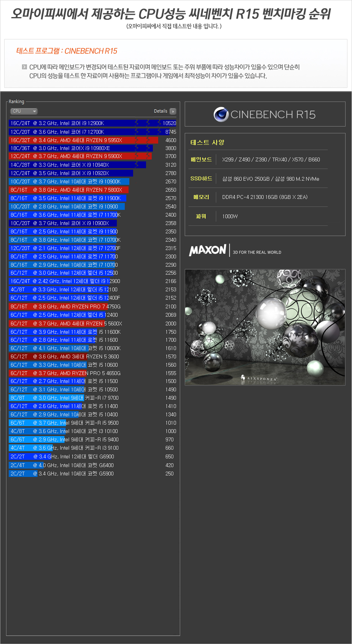Select the Intel i7 12700F row

click(93, 248)
